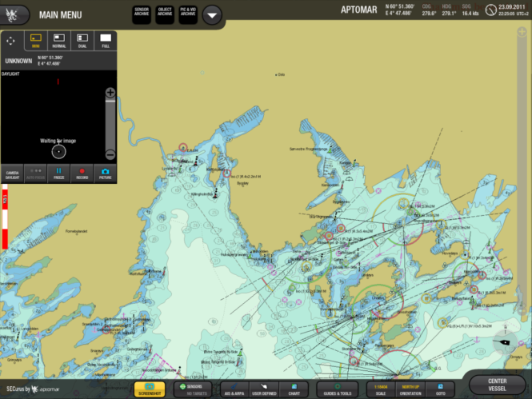The width and height of the screenshot is (532, 399).
Task: Click the clock icon in top bar
Action: [490, 10]
